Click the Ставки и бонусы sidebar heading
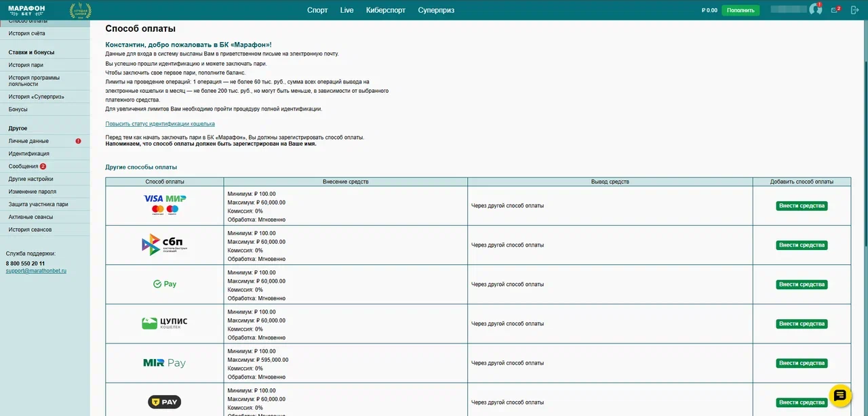The height and width of the screenshot is (416, 868). click(x=31, y=52)
